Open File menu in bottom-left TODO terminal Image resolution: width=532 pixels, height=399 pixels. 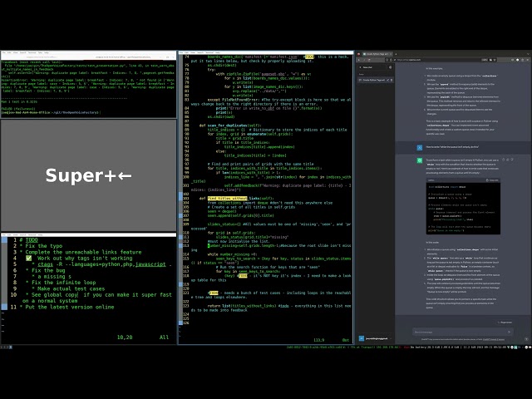[x=4, y=234]
